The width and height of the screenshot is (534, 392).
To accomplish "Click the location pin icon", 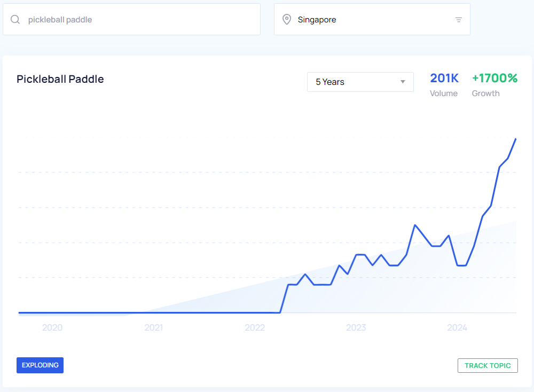I will click(287, 20).
